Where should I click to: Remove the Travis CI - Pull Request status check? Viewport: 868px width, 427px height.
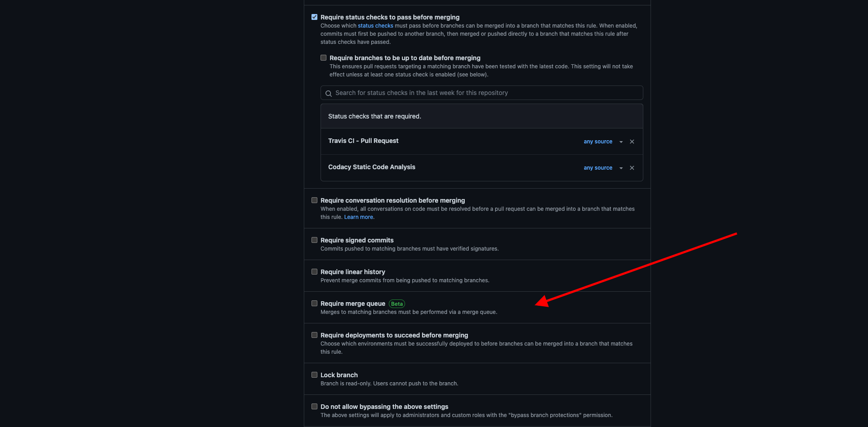point(632,141)
